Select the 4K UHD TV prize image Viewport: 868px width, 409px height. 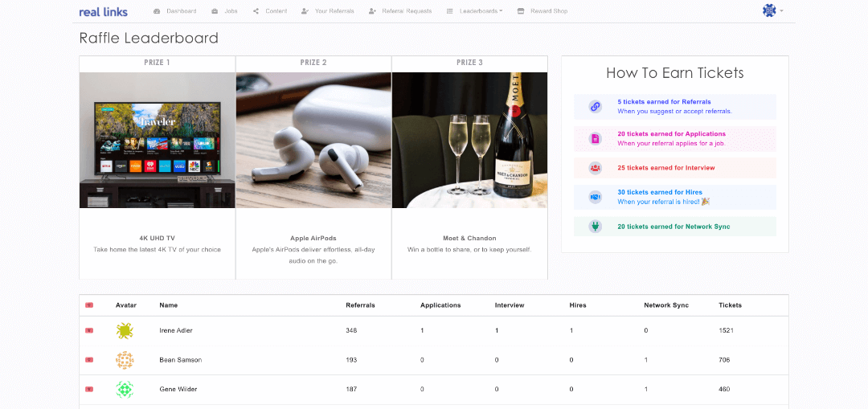pos(157,140)
